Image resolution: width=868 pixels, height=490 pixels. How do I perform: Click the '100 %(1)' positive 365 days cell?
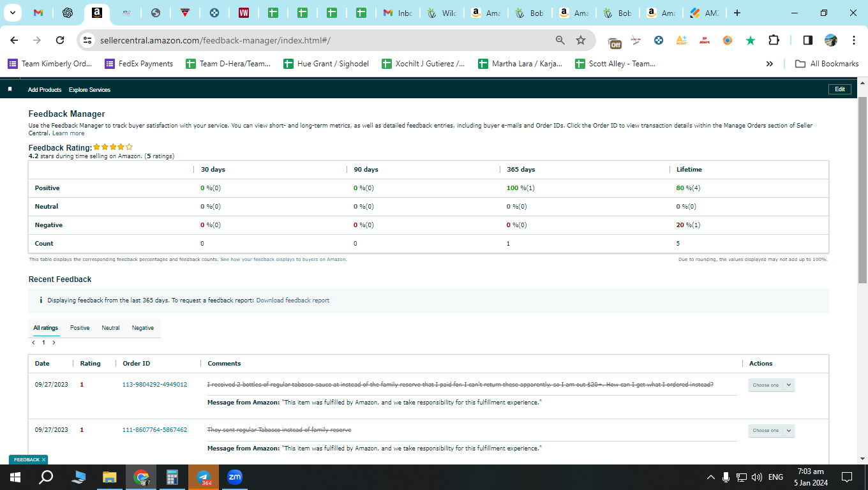coord(521,188)
